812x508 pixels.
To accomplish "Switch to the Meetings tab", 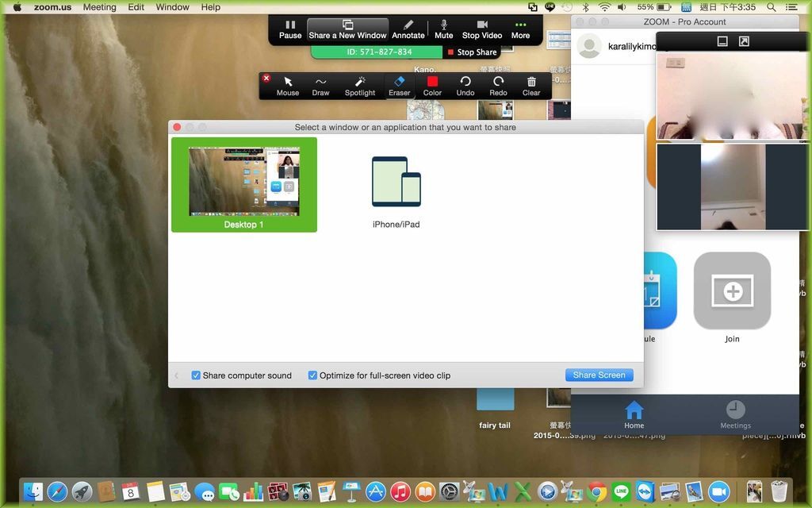I will (x=735, y=414).
